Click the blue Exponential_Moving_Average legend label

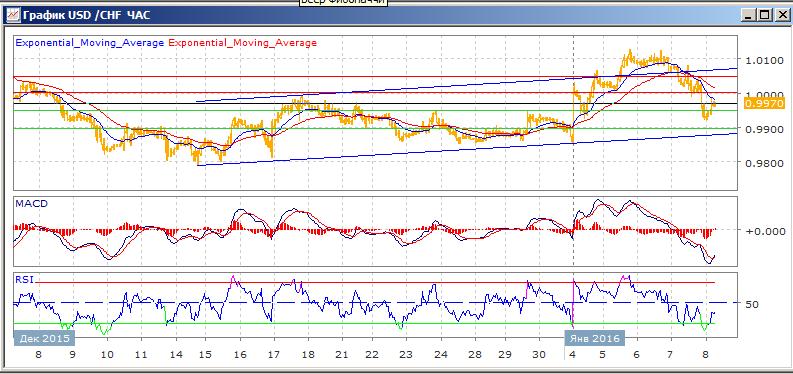(90, 43)
